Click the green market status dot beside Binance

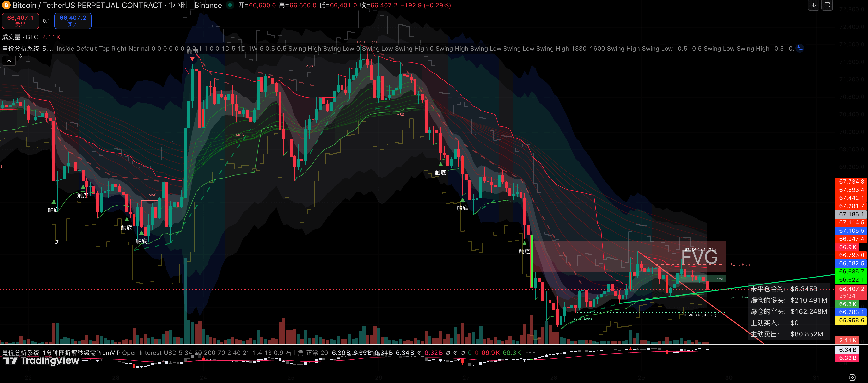(x=230, y=5)
